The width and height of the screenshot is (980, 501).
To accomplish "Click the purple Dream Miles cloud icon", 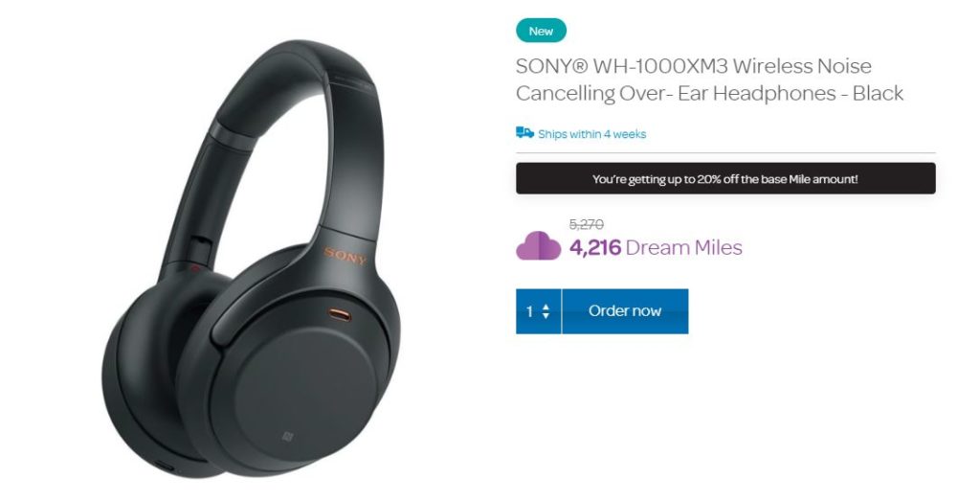I will coord(538,246).
